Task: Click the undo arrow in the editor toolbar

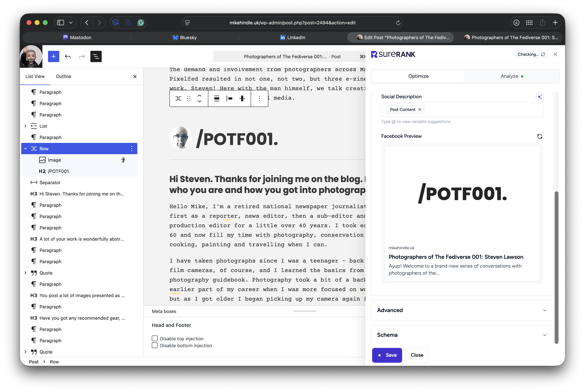Action: (68, 56)
